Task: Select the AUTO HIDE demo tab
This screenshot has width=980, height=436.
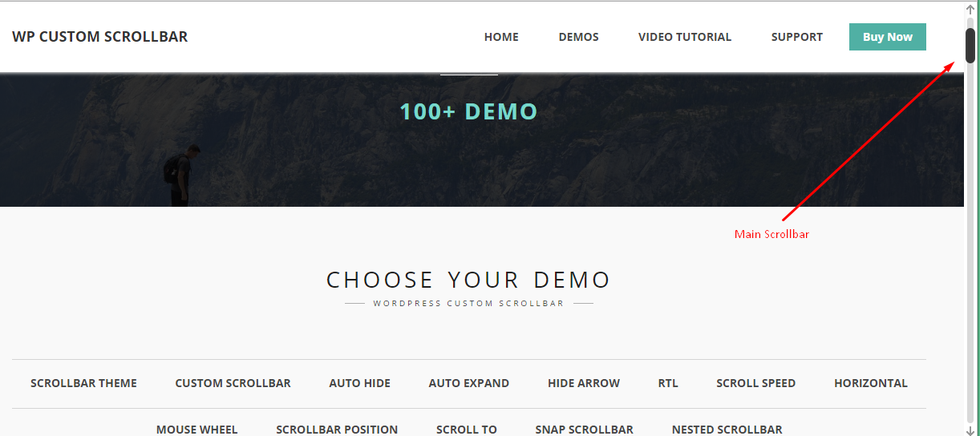Action: click(359, 383)
